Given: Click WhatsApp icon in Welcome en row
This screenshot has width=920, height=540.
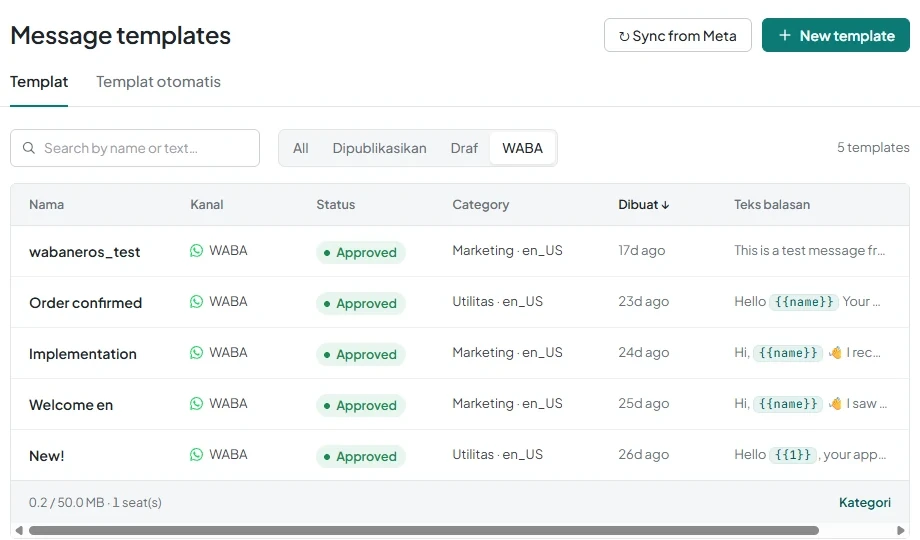Looking at the screenshot, I should point(196,404).
